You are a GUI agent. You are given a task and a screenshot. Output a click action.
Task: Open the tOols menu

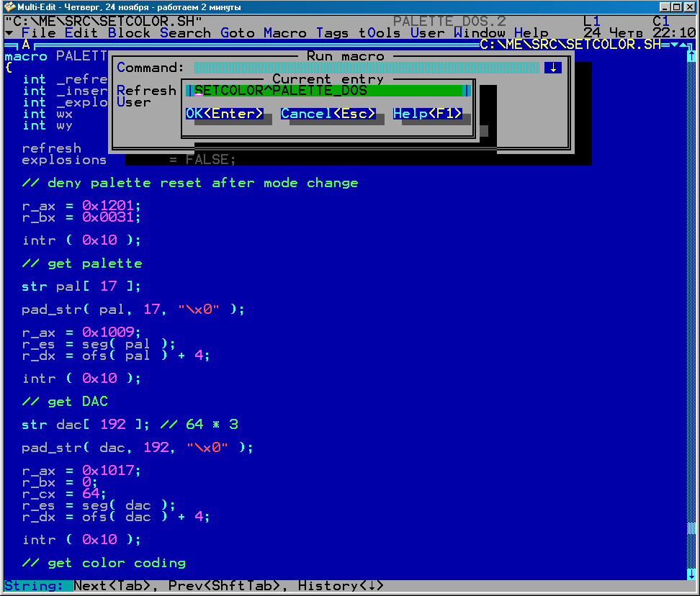[380, 33]
